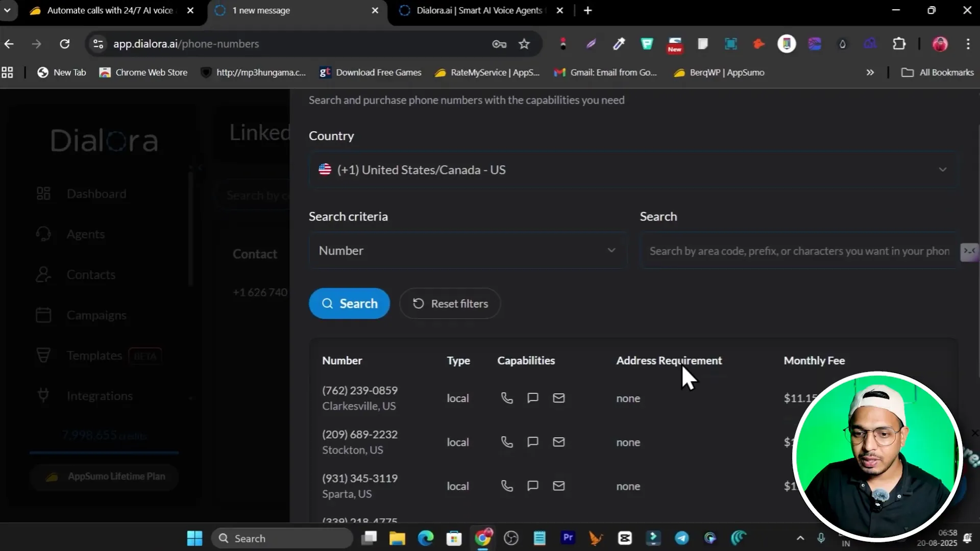Click the password key icon in the address bar

pos(499,44)
